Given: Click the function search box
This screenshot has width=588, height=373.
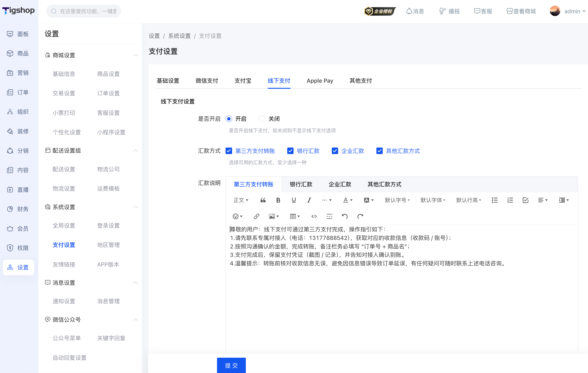Looking at the screenshot, I should 84,11.
